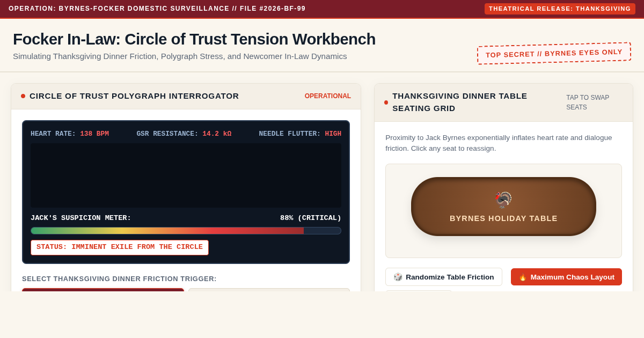Click the Select Thanksgiving Dinner Friction Trigger label
This screenshot has height=338, width=644.
119,279
